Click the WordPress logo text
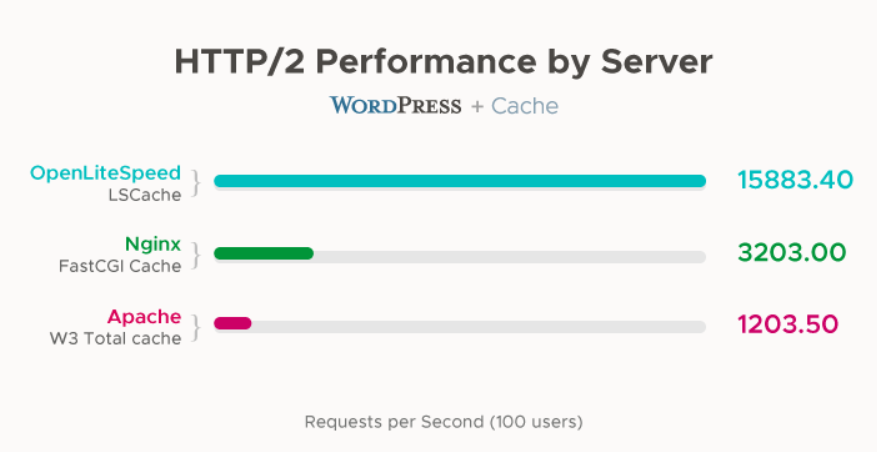877x452 pixels. 395,105
